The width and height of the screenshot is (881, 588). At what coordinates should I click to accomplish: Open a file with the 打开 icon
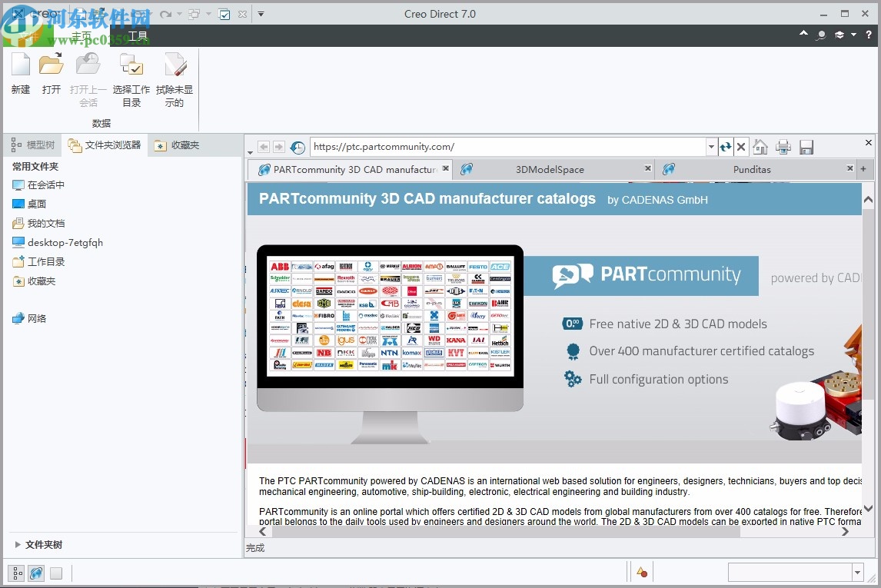tap(52, 65)
